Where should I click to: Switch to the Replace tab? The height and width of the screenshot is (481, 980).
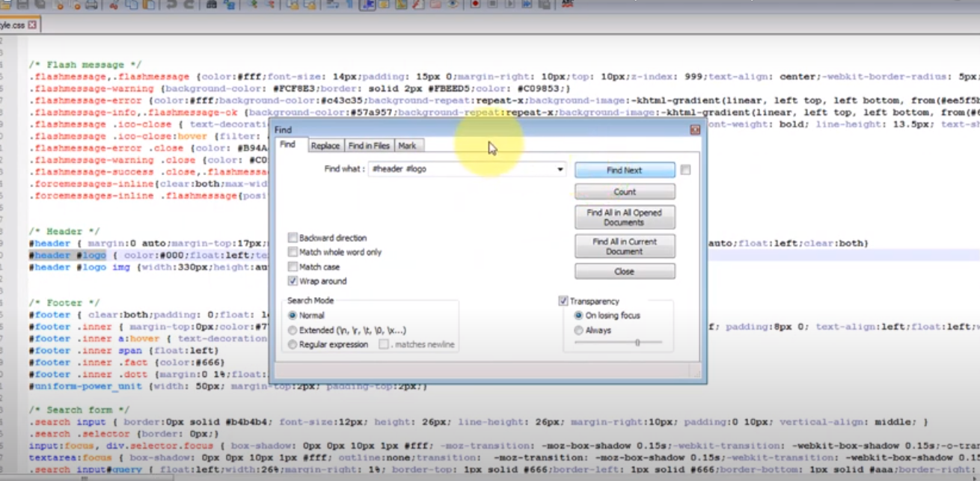click(x=325, y=146)
